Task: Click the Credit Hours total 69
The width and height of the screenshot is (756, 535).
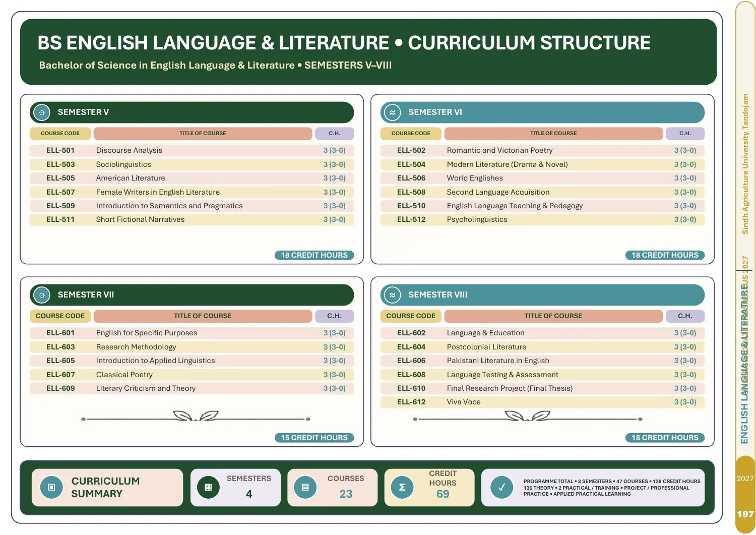Action: pos(443,494)
